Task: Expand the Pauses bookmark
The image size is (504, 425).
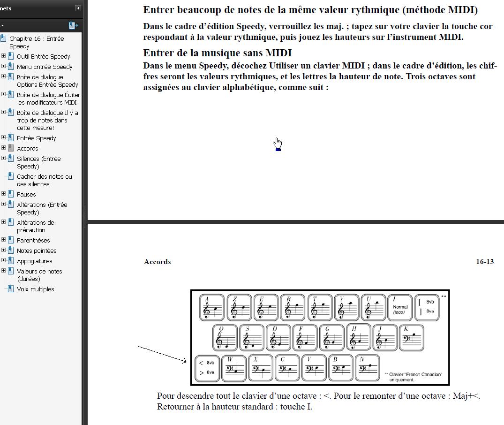Action: click(4, 194)
